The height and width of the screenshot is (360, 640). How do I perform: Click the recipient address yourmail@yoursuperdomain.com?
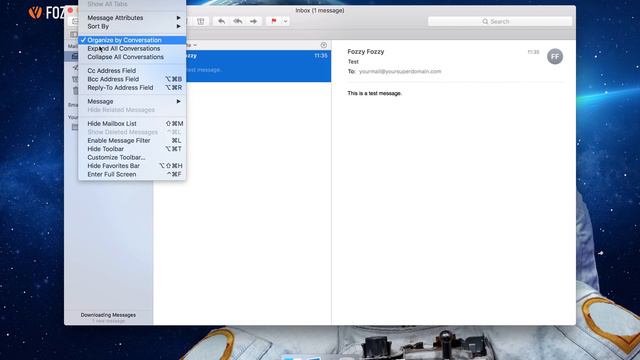[x=400, y=71]
